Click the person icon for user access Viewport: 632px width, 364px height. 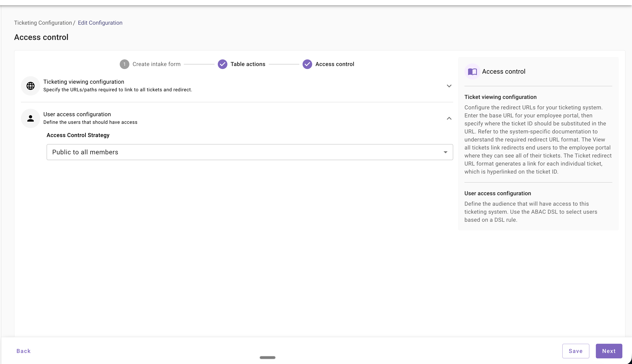click(31, 118)
